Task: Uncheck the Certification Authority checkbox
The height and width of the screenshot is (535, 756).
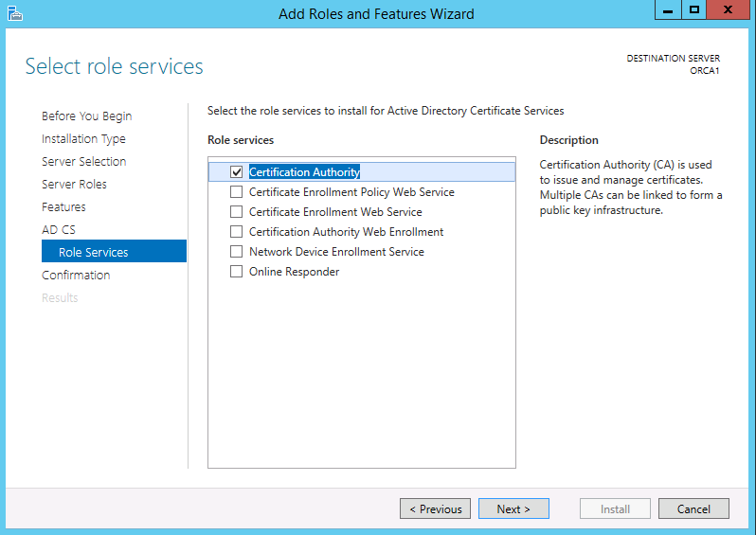Action: click(x=237, y=172)
